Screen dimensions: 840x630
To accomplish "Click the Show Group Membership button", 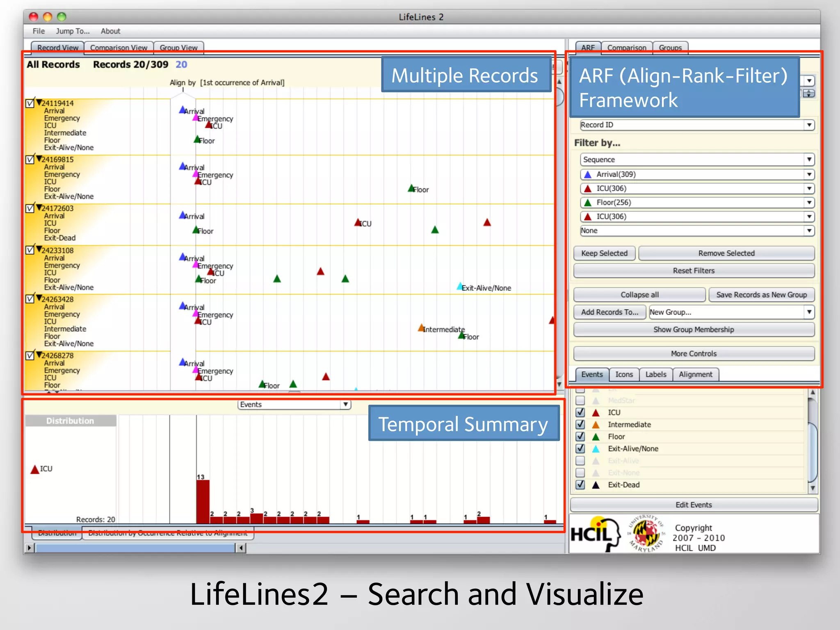I will [x=694, y=329].
